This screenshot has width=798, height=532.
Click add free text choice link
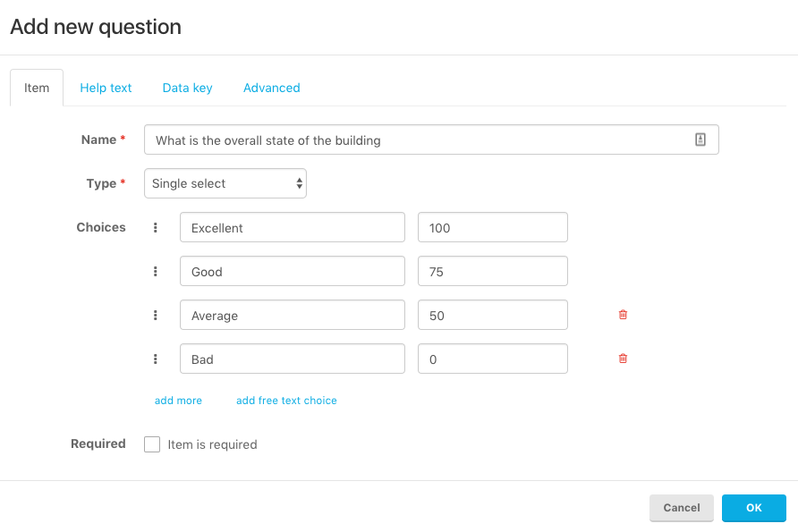[x=286, y=401]
